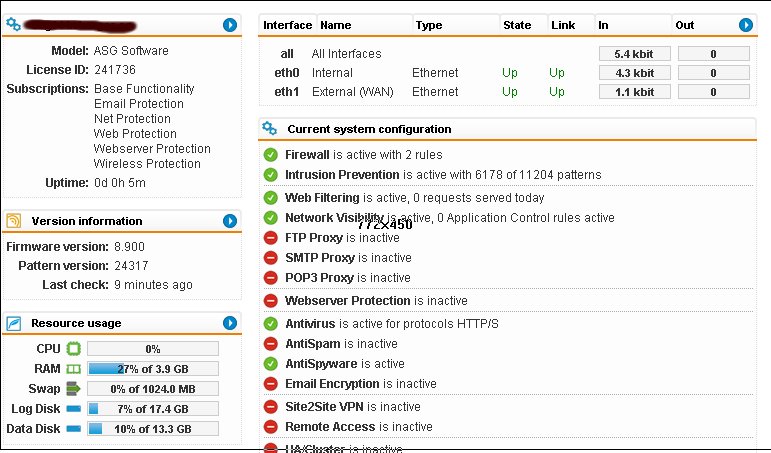Click the Version information panel icon
771x453 pixels.
tap(14, 221)
